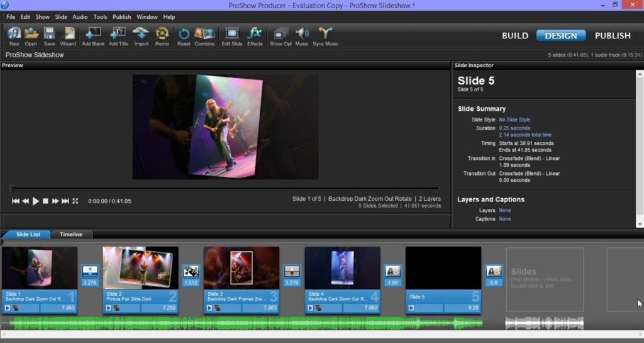The width and height of the screenshot is (644, 343).
Task: Click Layers None link
Action: 505,210
